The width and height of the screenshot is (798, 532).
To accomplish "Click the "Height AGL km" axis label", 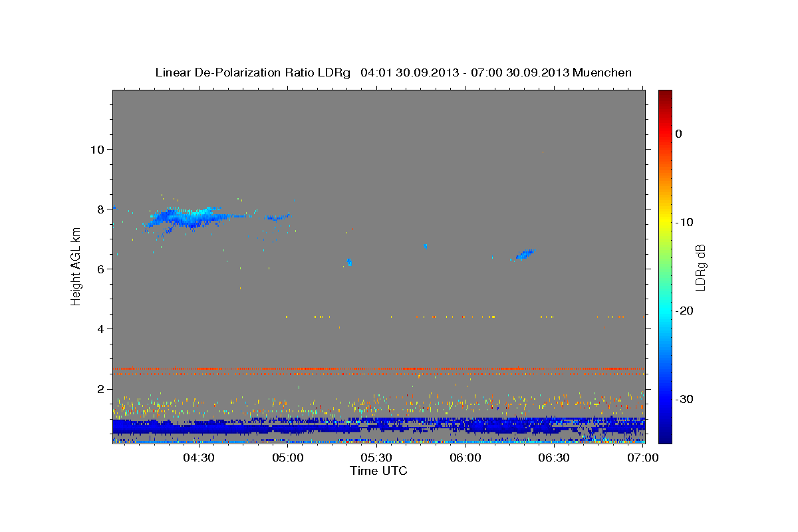I will pos(76,267).
